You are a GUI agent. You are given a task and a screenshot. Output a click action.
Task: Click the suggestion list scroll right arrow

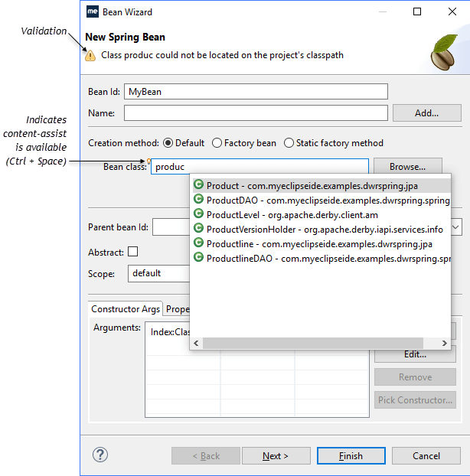(x=445, y=344)
